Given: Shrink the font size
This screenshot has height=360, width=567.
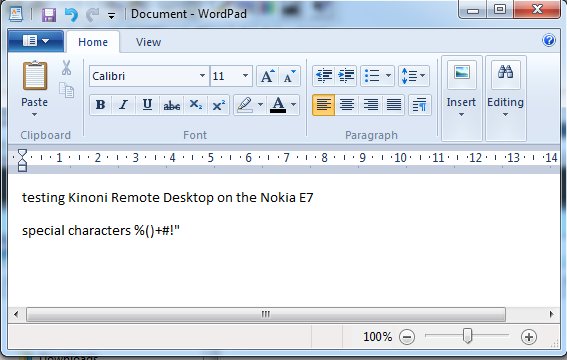Looking at the screenshot, I should (x=289, y=76).
